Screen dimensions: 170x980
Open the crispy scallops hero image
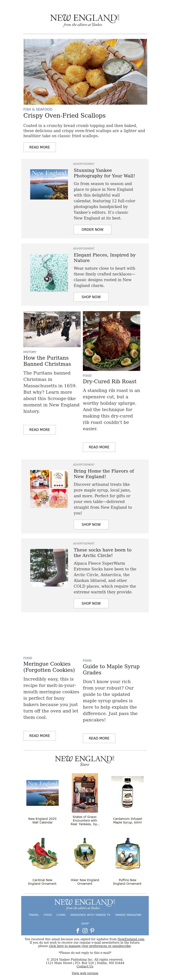pos(85,72)
